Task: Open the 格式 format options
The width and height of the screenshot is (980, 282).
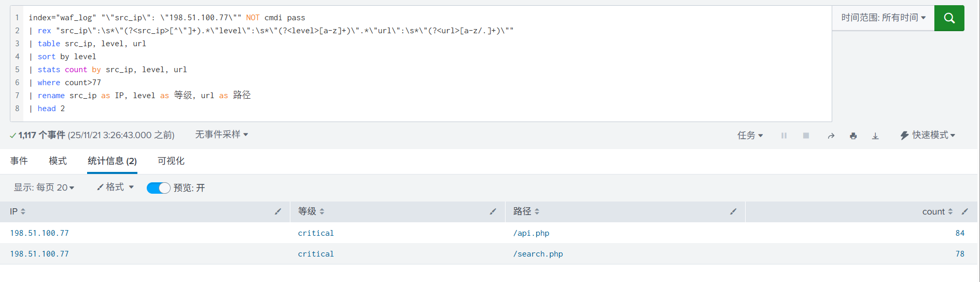Action: point(115,187)
